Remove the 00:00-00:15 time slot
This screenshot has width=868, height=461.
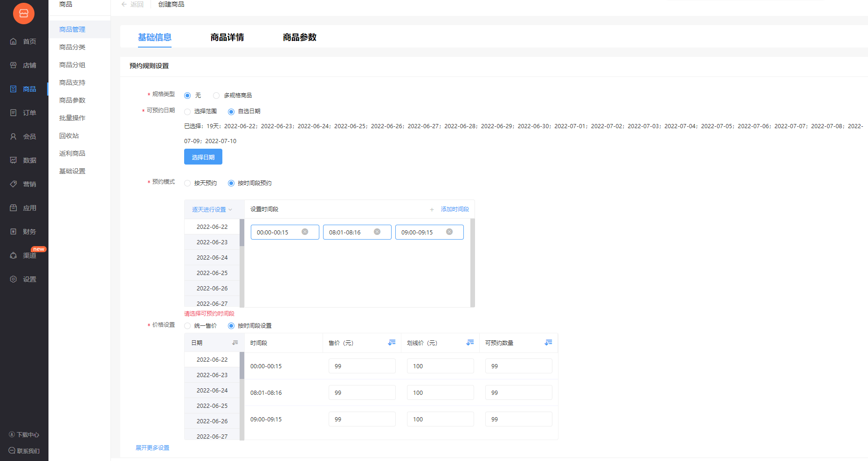305,232
